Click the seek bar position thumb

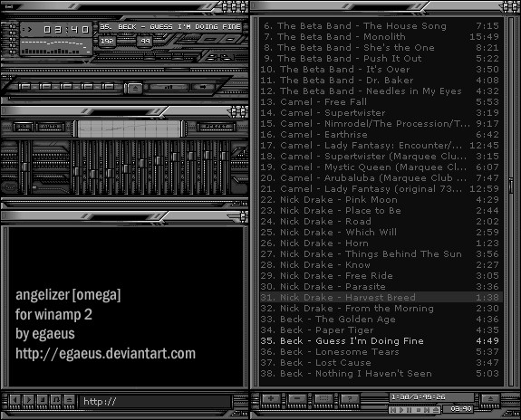177,70
